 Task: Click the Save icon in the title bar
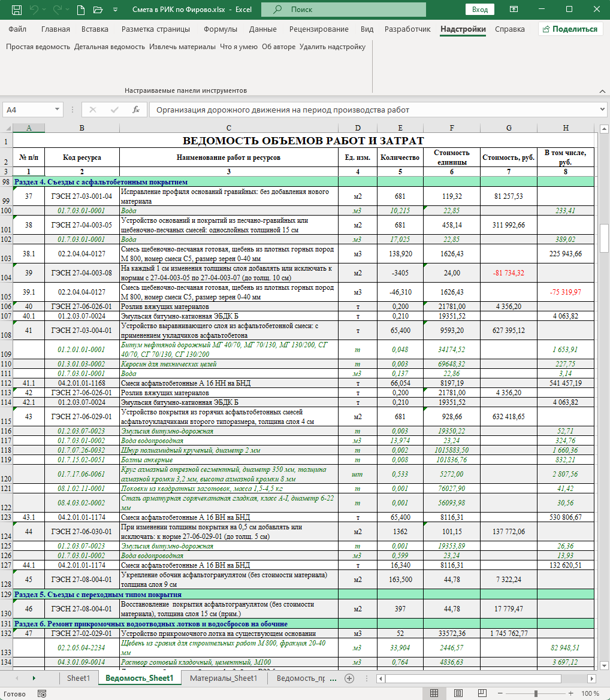click(x=17, y=10)
